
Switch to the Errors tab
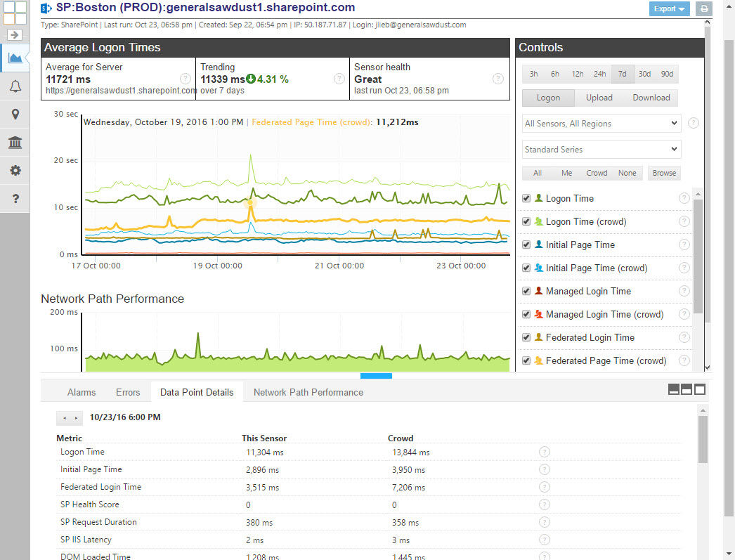(128, 392)
